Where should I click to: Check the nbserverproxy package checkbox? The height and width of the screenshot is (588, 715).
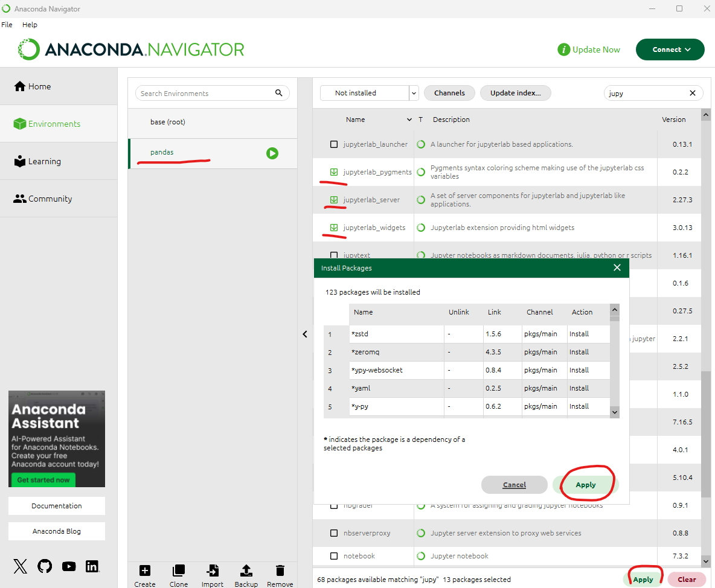tap(334, 533)
